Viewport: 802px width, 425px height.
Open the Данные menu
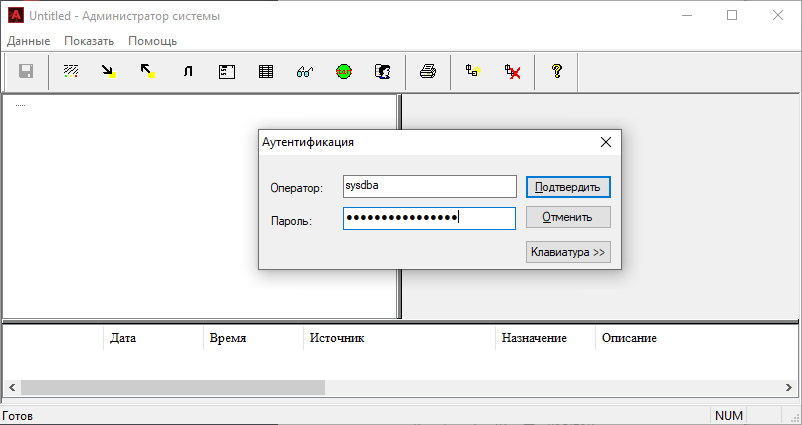(x=28, y=41)
